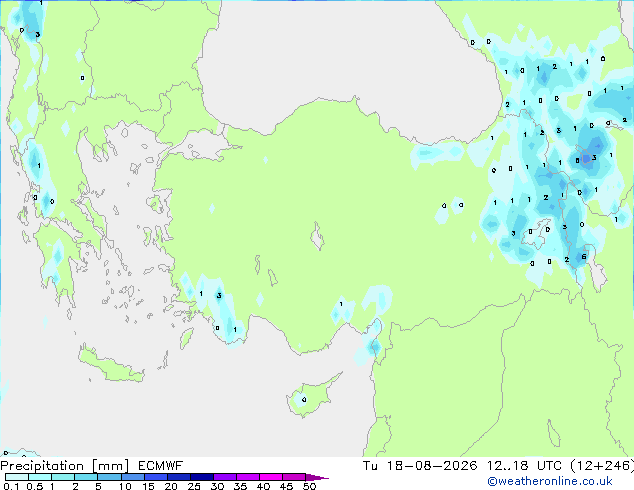This screenshot has width=634, height=490.
Task: Click the arrow tip beyond 50 on legend
Action: point(317,477)
